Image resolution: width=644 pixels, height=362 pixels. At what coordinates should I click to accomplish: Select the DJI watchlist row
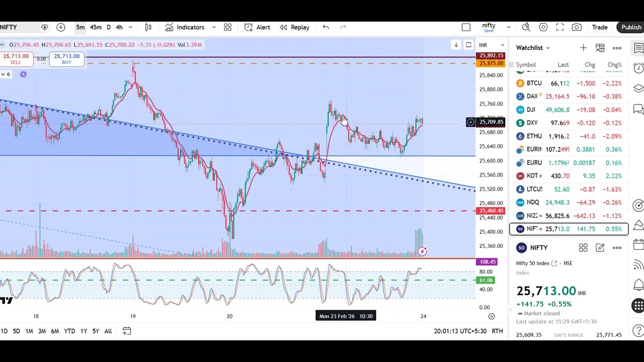pos(569,110)
